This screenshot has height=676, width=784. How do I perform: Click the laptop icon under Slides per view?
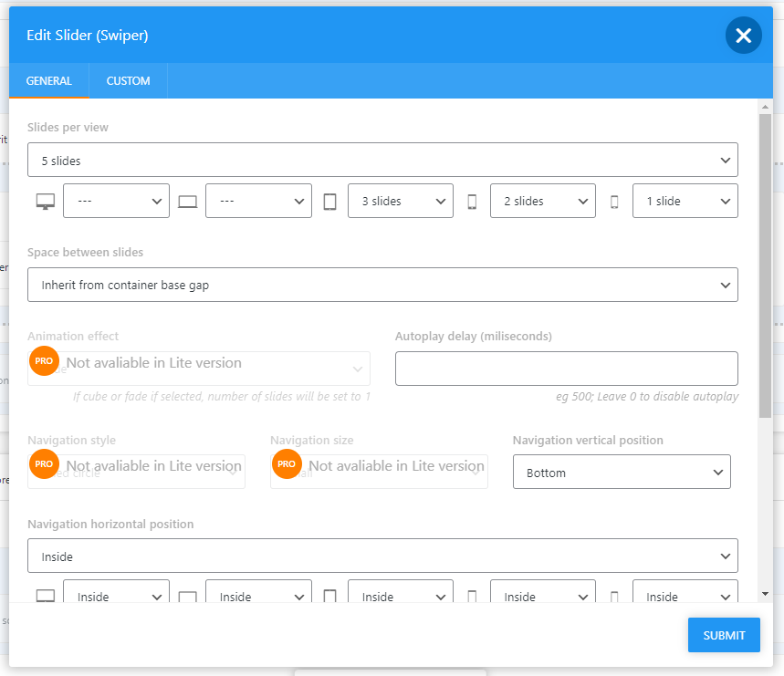(x=187, y=202)
